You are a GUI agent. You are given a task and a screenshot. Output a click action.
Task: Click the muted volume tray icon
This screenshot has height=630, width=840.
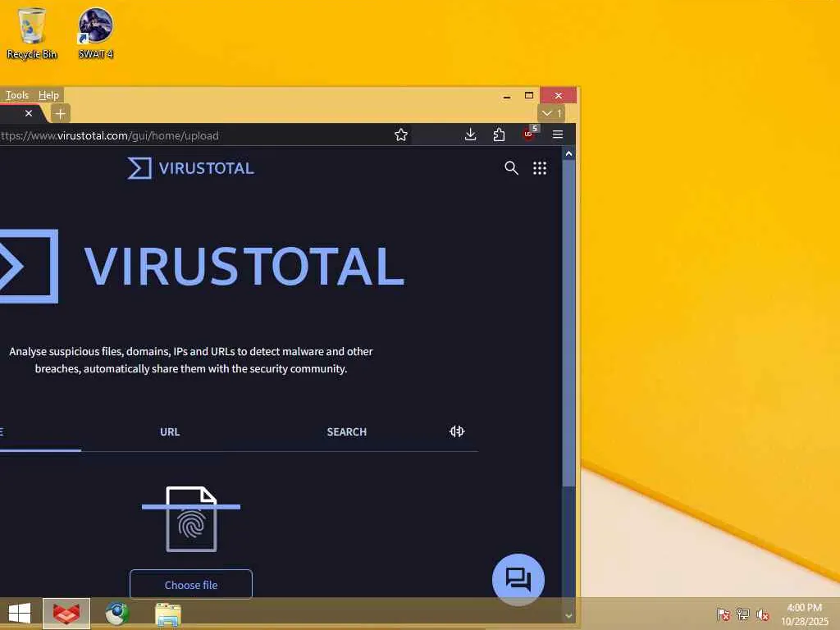[x=762, y=614]
